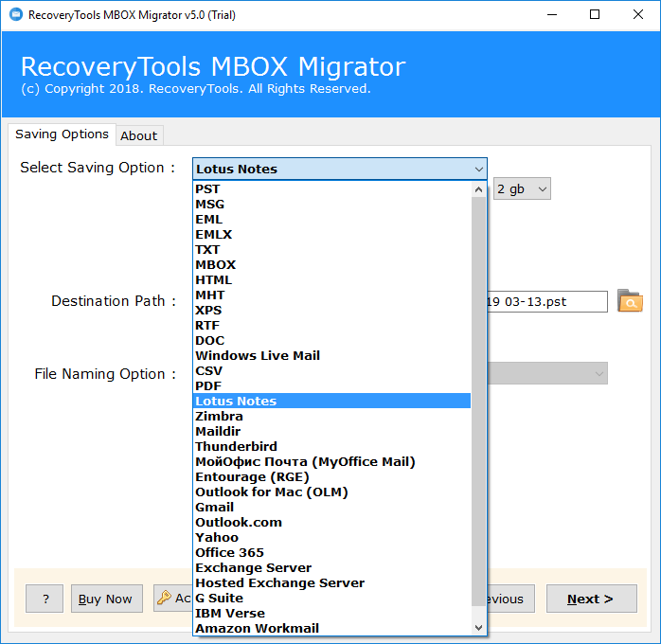
Task: Close the MBOX Migrator window
Action: point(638,15)
